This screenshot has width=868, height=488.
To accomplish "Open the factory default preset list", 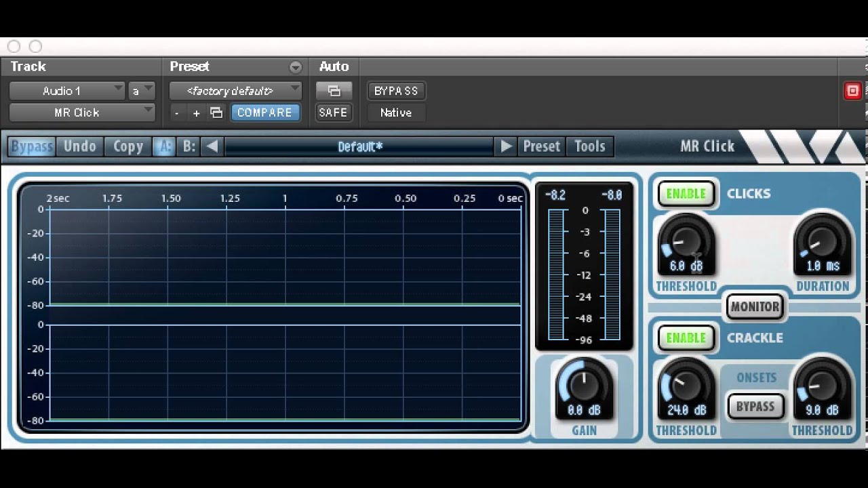I will tap(235, 91).
